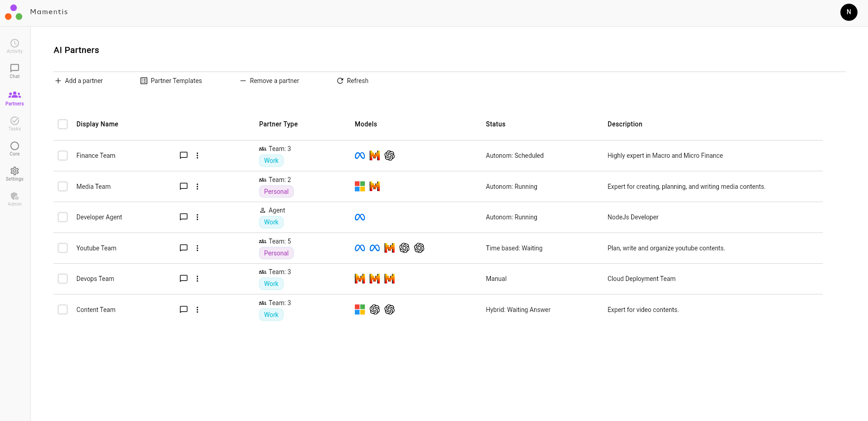Sort by Display Name column header
The image size is (868, 421).
point(97,124)
